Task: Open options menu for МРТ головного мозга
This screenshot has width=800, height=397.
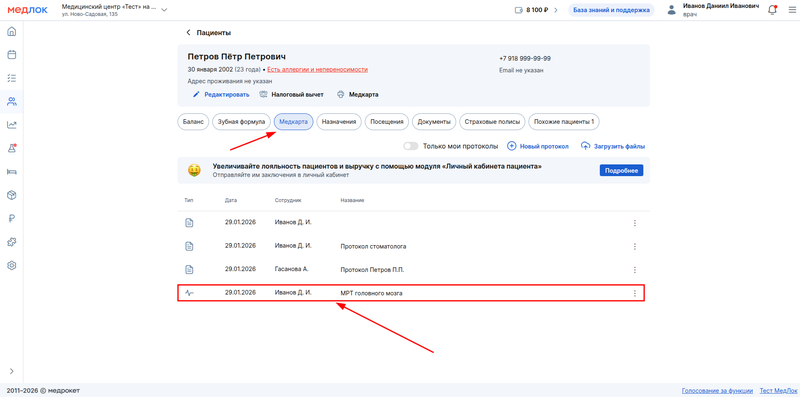Action: (635, 293)
